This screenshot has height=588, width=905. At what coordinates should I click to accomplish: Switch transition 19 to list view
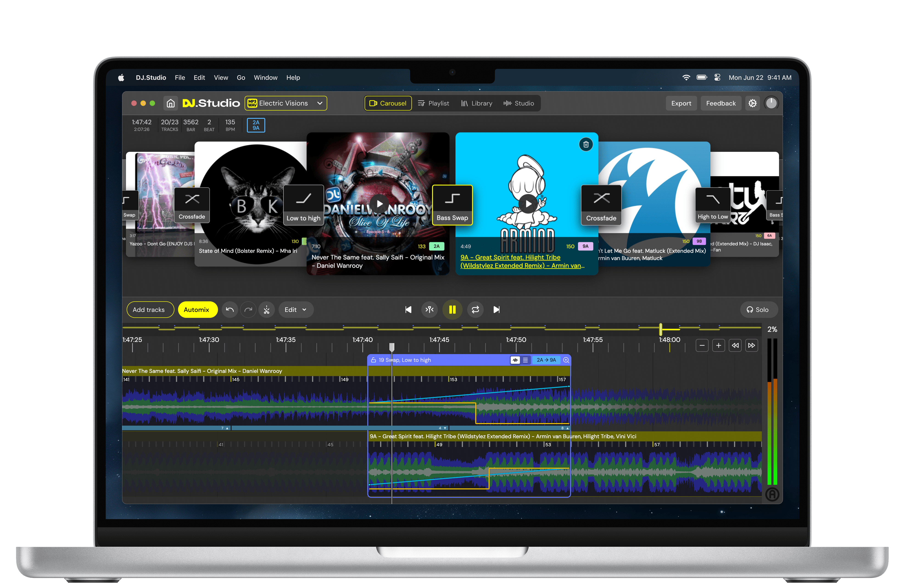click(x=525, y=360)
